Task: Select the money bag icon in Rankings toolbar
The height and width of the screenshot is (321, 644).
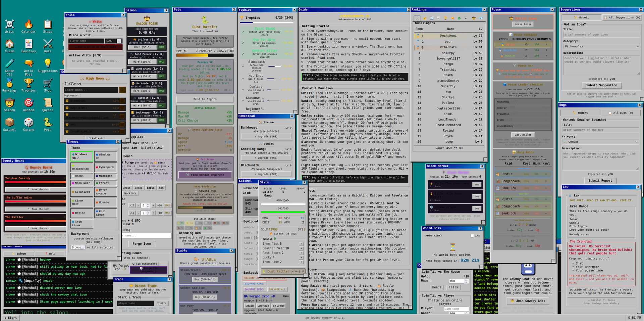Action: (x=424, y=18)
